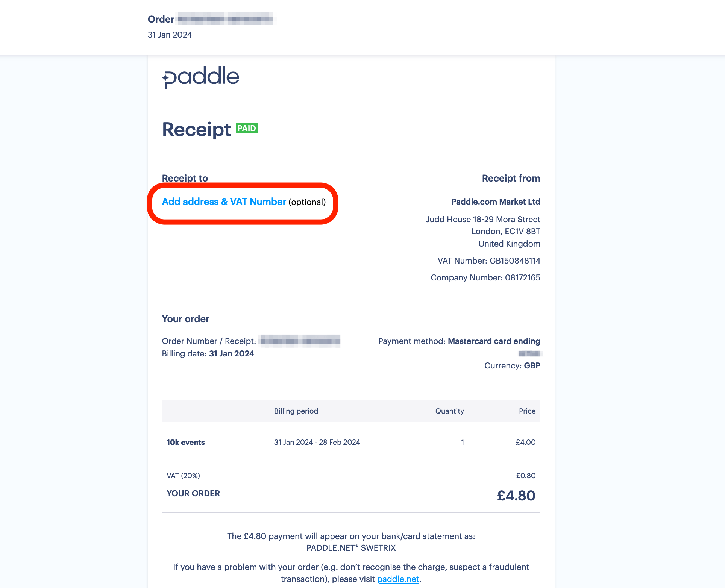Select the 10k events line item
Viewport: 725px width, 588px height.
(x=186, y=442)
